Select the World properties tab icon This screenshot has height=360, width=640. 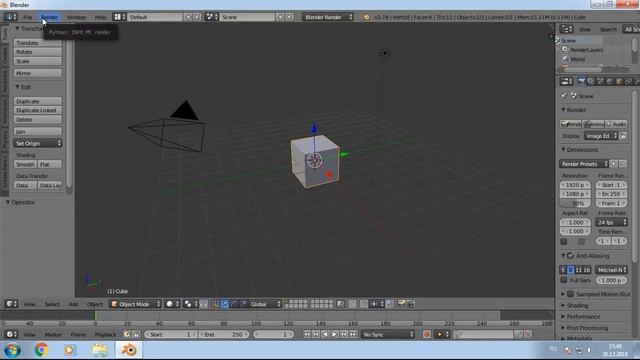610,82
